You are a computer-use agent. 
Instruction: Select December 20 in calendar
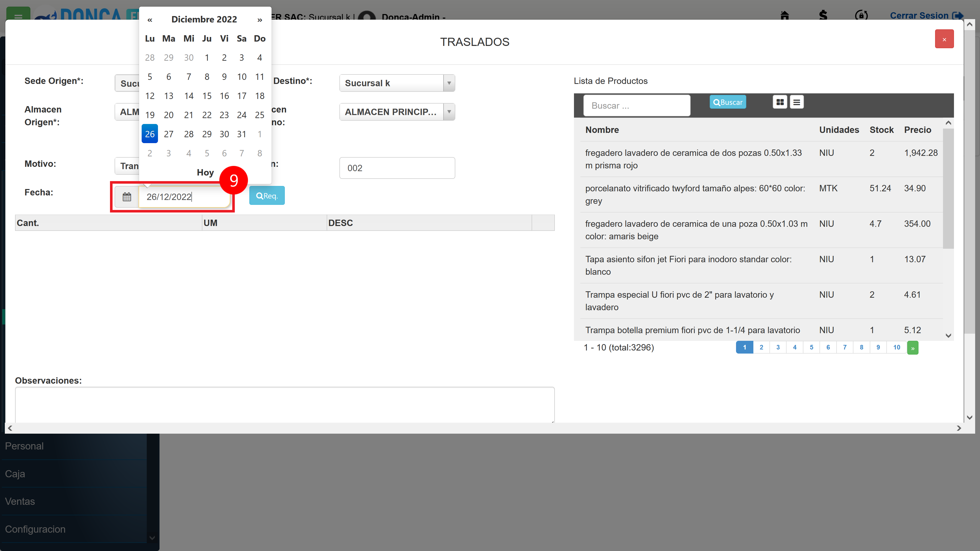click(x=168, y=115)
